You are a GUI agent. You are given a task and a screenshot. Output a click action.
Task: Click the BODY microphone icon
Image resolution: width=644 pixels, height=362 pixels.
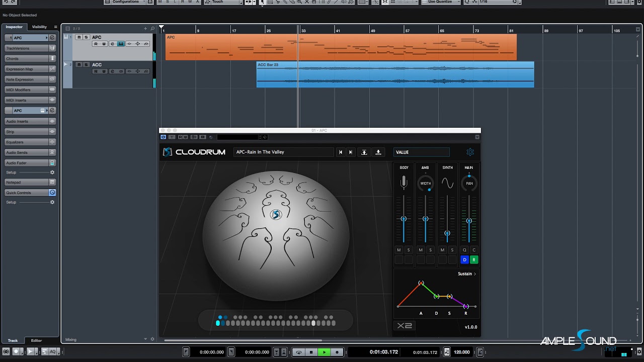[x=404, y=183]
